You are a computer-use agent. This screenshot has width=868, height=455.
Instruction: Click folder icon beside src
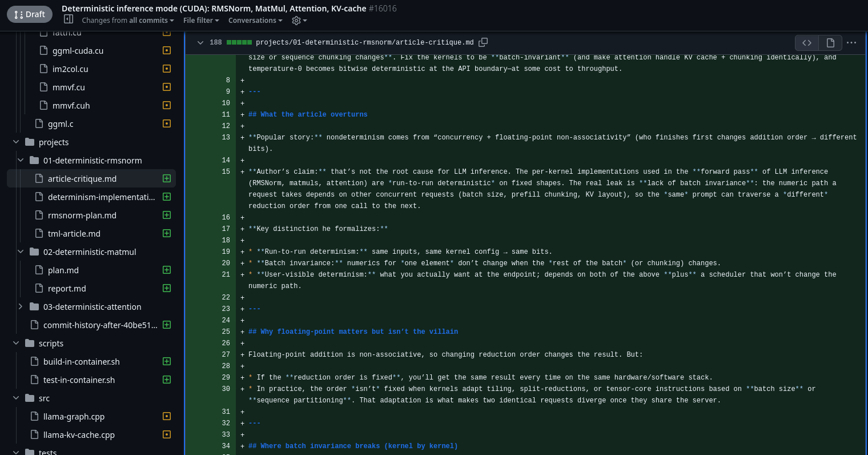[30, 398]
